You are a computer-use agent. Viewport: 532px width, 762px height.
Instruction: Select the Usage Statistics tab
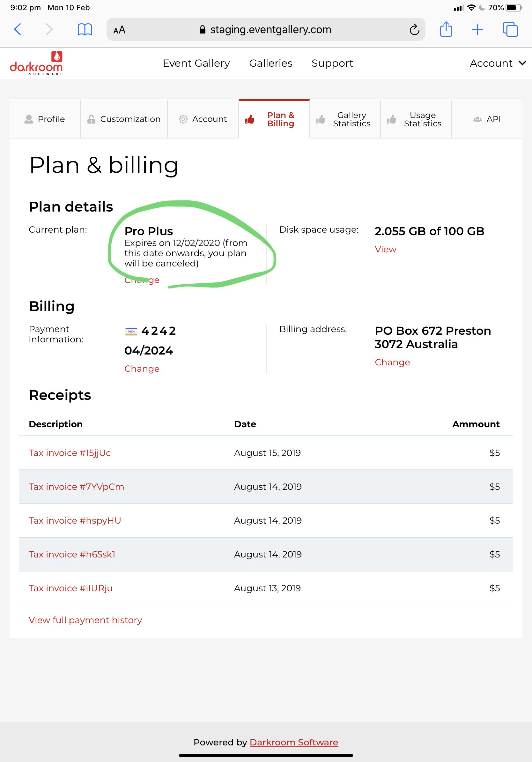click(x=416, y=119)
